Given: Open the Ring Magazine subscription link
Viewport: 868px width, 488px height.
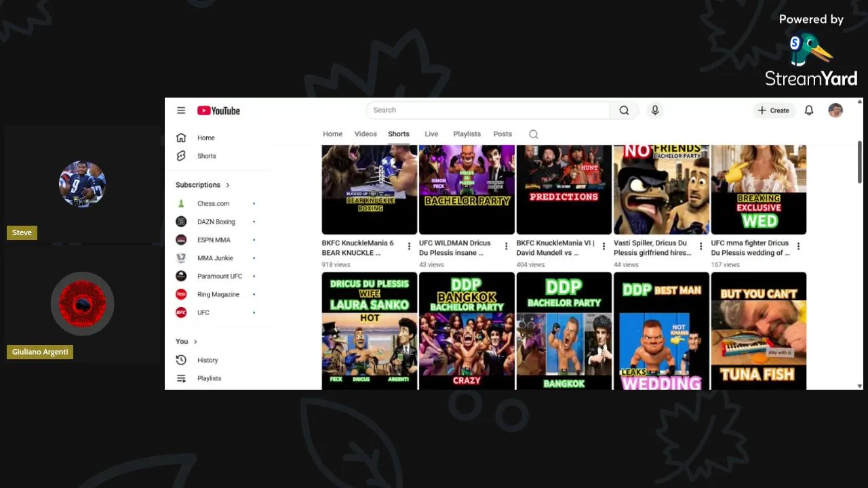Looking at the screenshot, I should (x=218, y=294).
